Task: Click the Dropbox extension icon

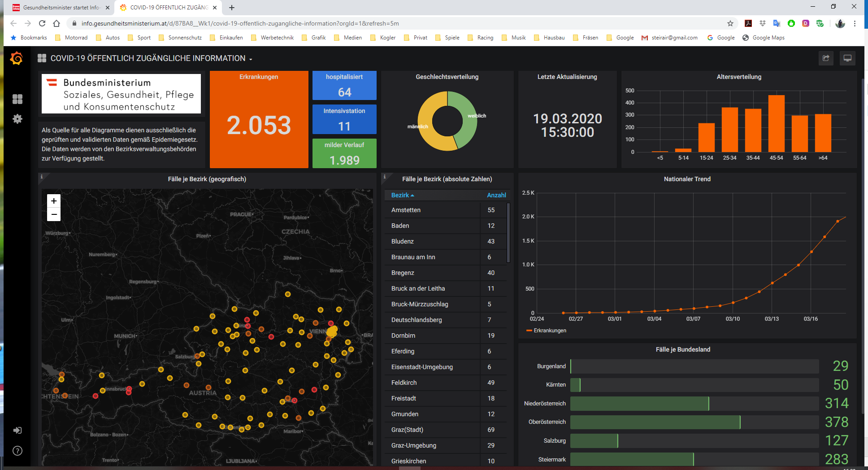Action: coord(763,23)
